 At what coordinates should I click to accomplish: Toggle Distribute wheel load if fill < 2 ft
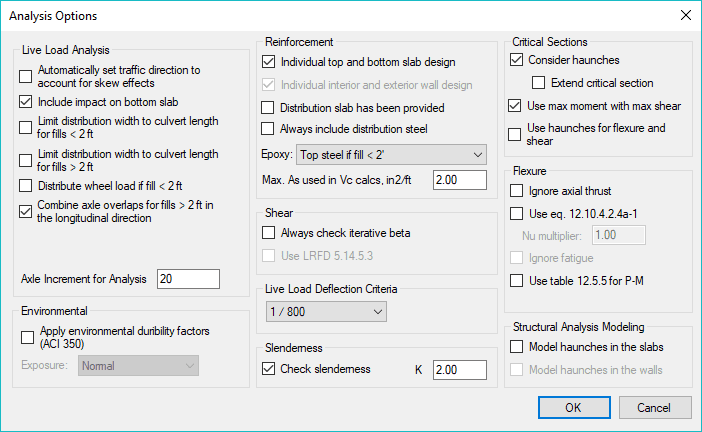click(x=26, y=186)
